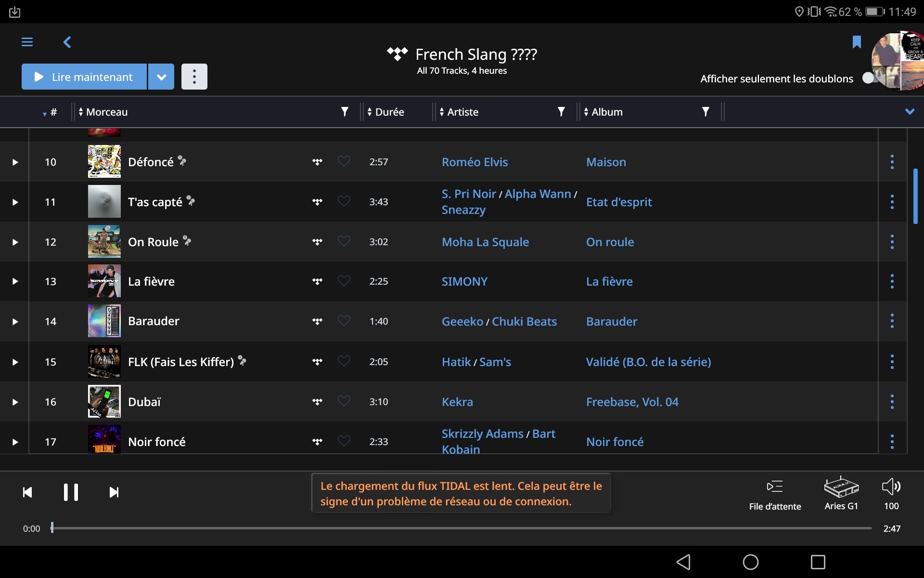Tap Android home navigation button
Screen dimensions: 924x578
coord(751,562)
